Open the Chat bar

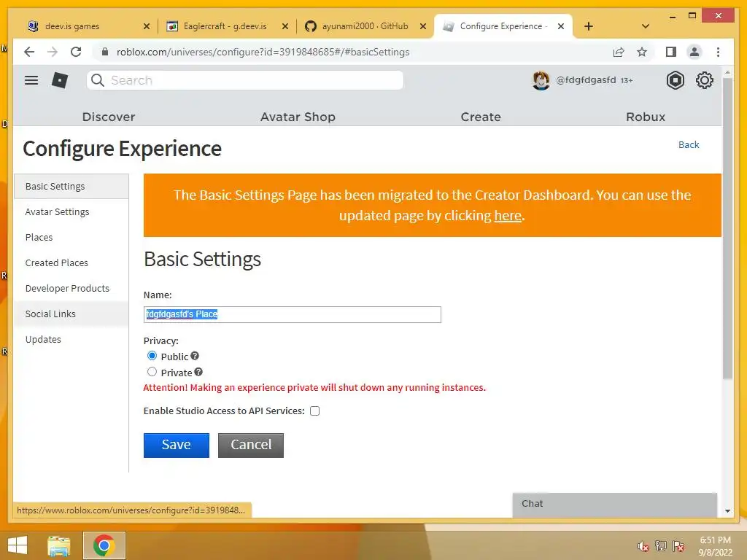click(614, 505)
